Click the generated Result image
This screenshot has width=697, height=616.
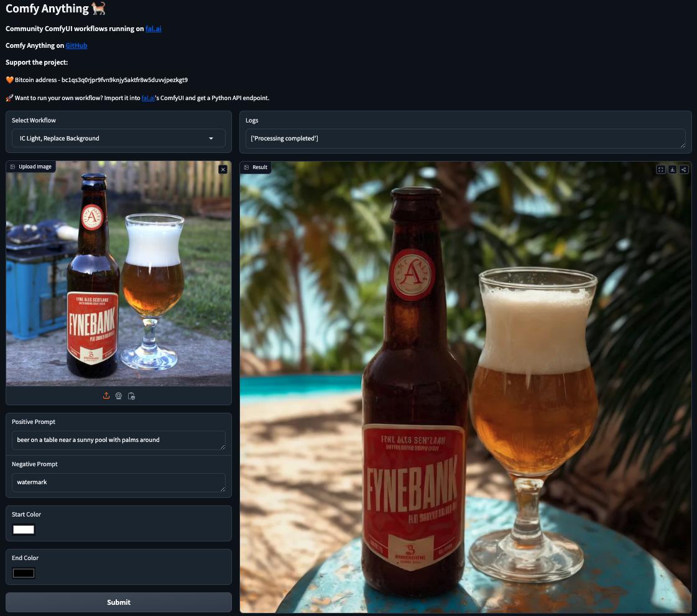(x=466, y=387)
